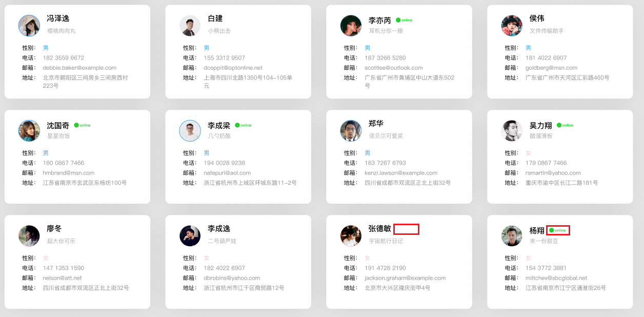644x317 pixels.
Task: Click 沈国奇's green online status dot
Action: click(x=77, y=125)
